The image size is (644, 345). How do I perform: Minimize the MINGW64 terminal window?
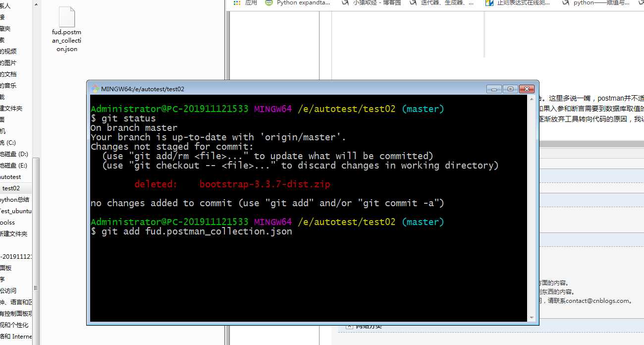click(494, 89)
